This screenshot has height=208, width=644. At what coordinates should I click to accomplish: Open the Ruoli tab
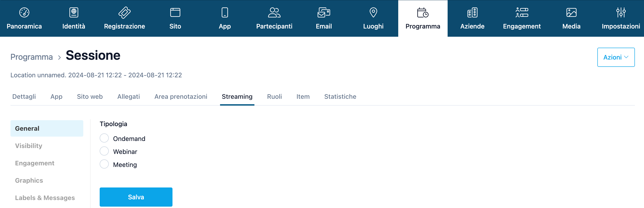[274, 96]
